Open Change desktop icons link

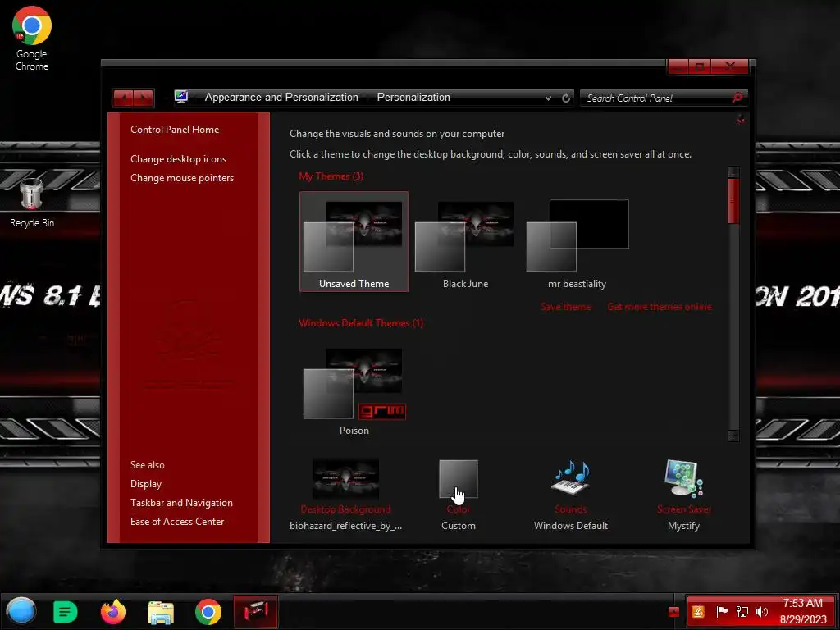pos(178,159)
